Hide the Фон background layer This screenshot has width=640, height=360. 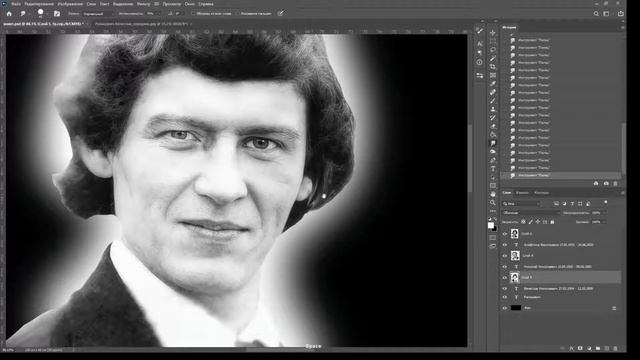point(505,308)
